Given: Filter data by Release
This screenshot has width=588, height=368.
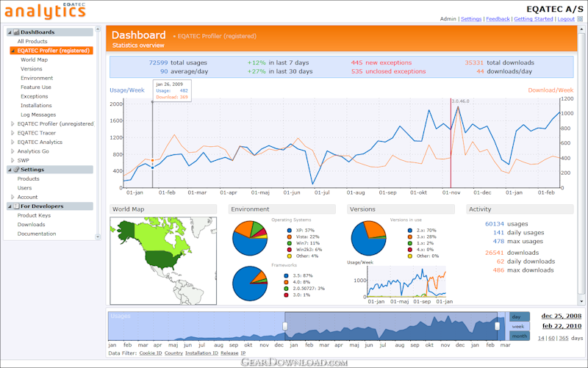Looking at the screenshot, I should pos(229,353).
